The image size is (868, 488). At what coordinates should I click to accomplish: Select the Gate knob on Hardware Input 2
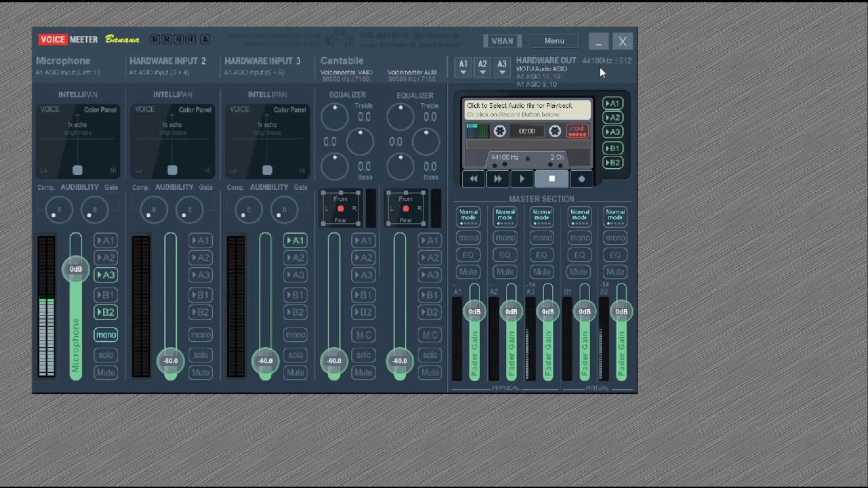pyautogui.click(x=189, y=209)
